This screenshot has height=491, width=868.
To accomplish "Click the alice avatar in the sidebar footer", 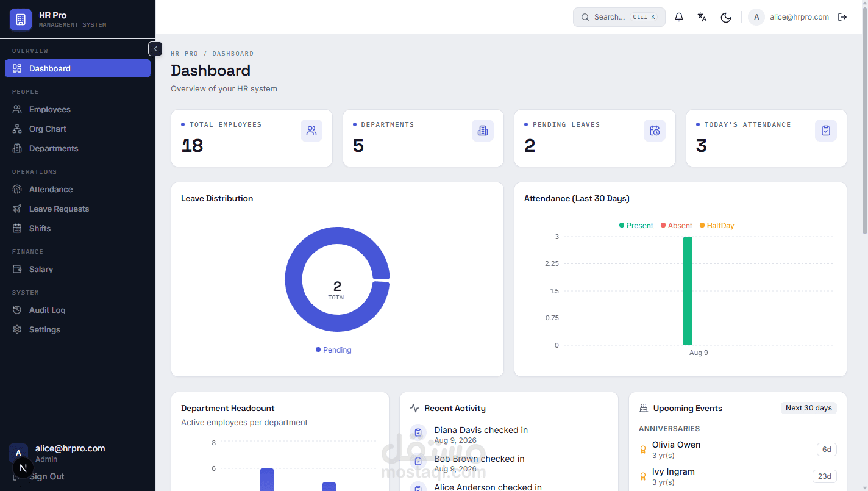I will coord(18,453).
